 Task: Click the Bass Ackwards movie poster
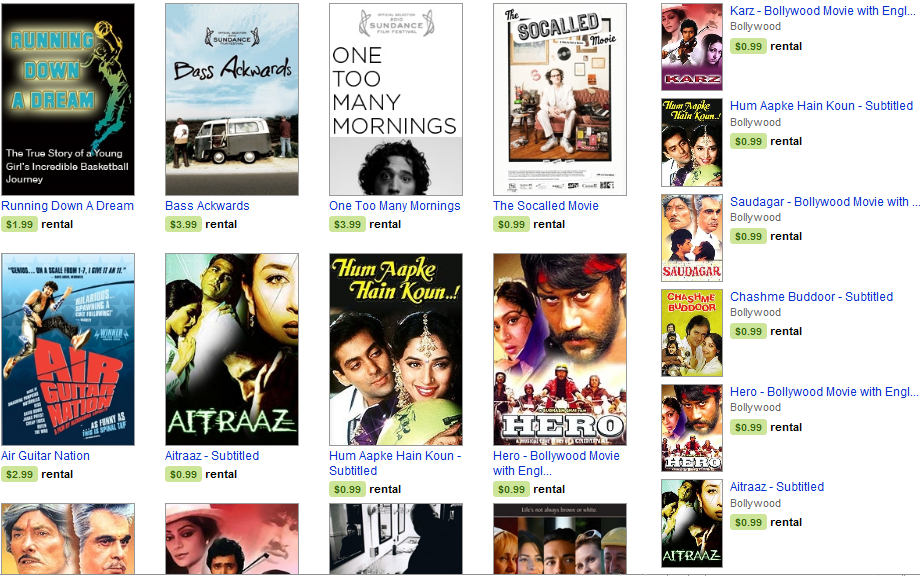(x=232, y=99)
